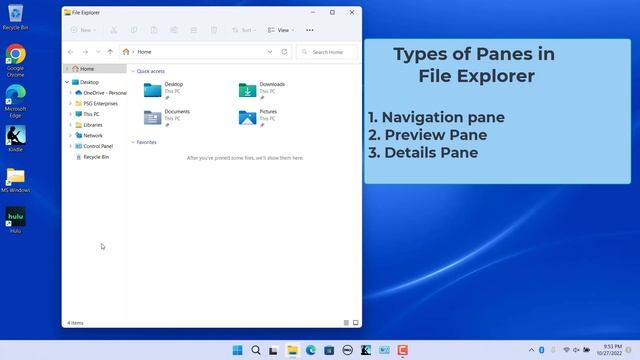Show hidden icons in system tray

[531, 350]
